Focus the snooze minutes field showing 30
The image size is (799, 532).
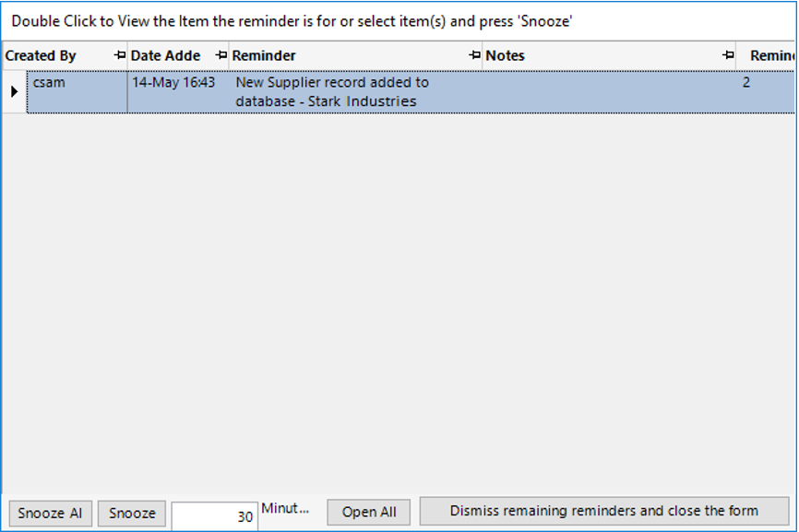point(214,515)
